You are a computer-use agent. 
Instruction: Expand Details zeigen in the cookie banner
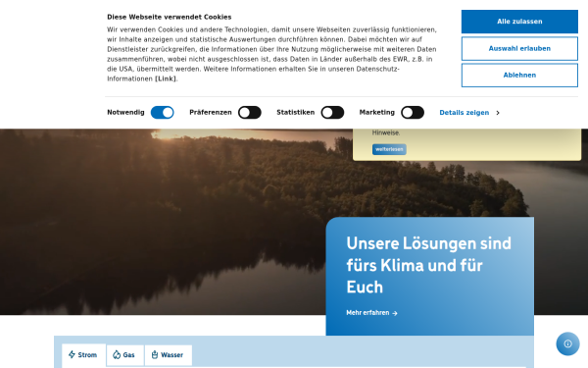coord(469,113)
